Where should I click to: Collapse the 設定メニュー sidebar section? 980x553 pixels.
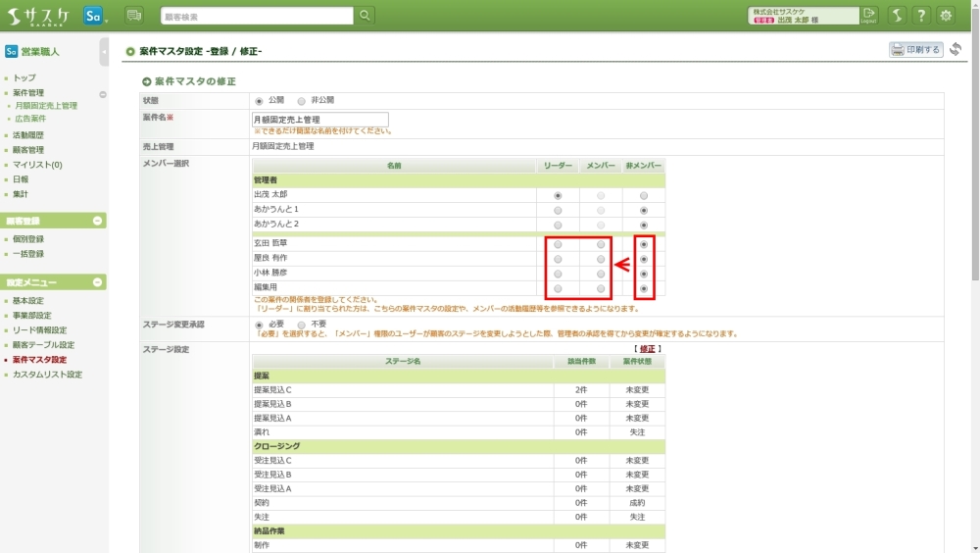[x=98, y=282]
